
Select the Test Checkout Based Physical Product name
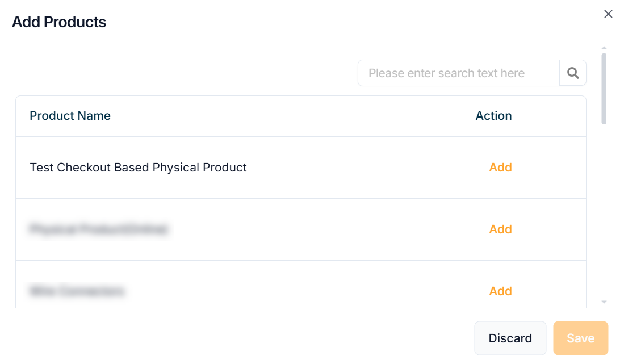(x=138, y=168)
